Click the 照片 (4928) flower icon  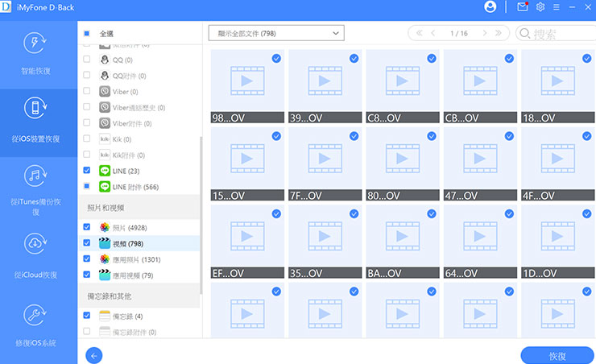pyautogui.click(x=105, y=227)
